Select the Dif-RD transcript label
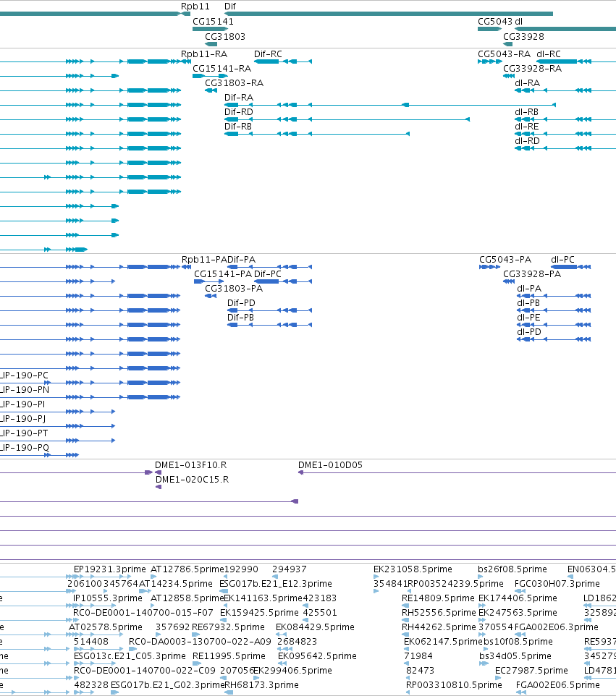This screenshot has width=616, height=696. [x=238, y=112]
